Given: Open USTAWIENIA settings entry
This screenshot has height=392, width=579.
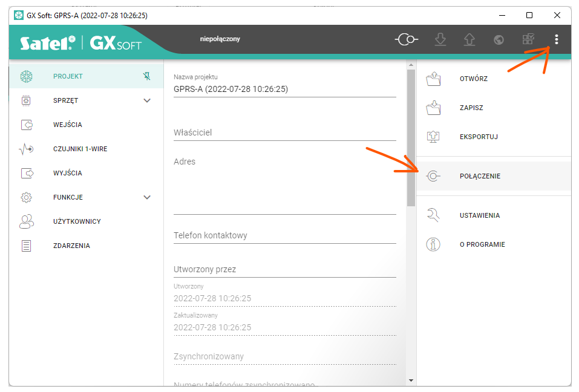Looking at the screenshot, I should point(479,215).
